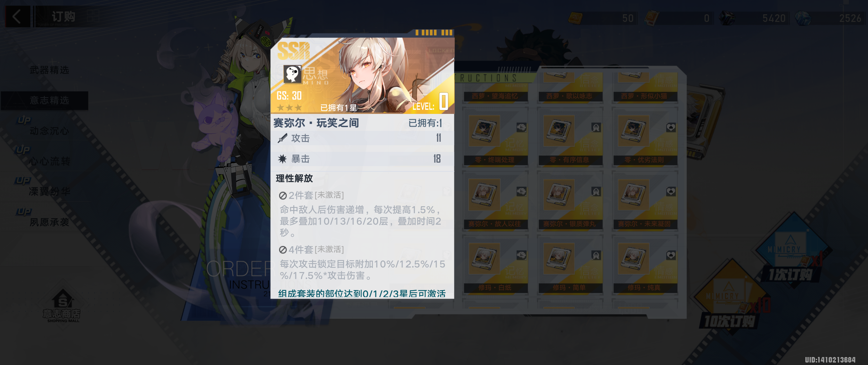The image size is (868, 365).
Task: Choose the 动念沉心 UP banner
Action: (x=49, y=131)
